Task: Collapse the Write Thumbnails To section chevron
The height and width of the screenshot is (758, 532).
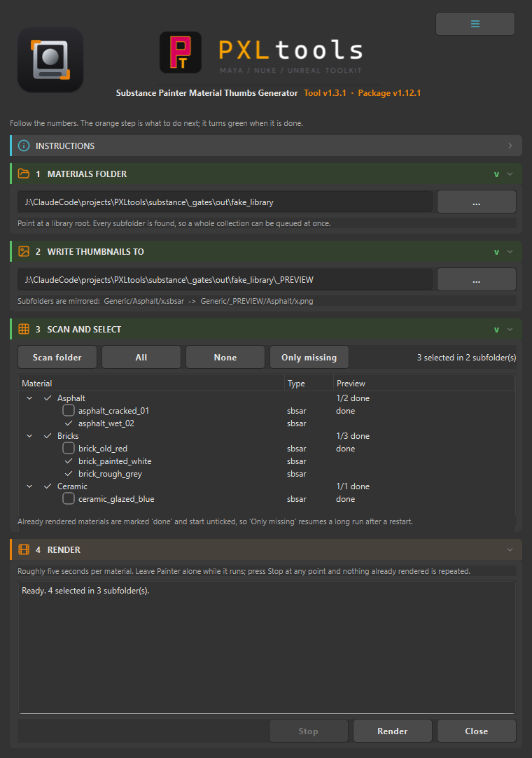Action: pos(510,252)
